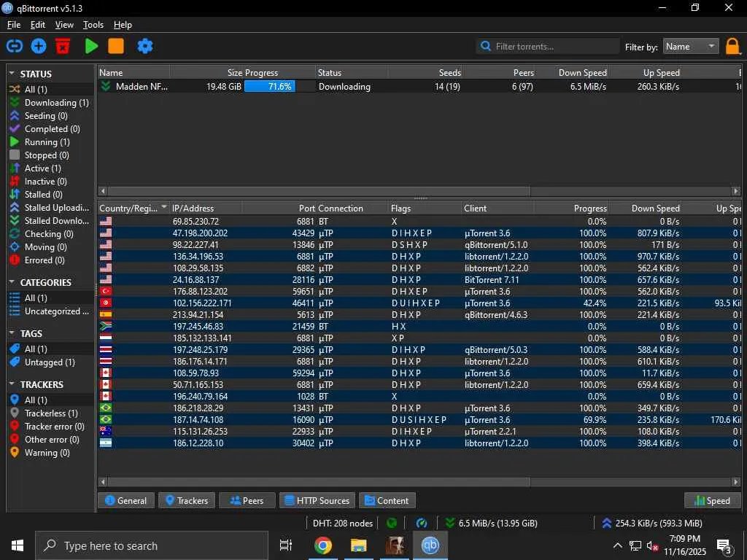Collapse the CATEGORIES section

pos(12,282)
